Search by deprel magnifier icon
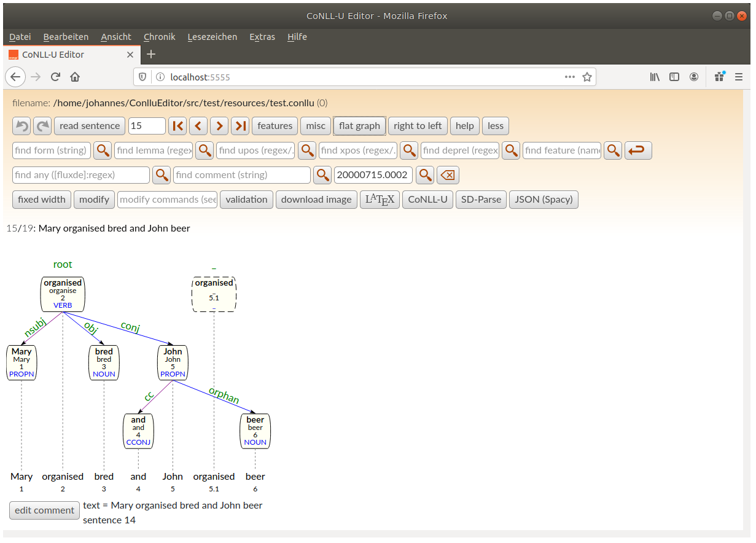The height and width of the screenshot is (543, 756). 511,150
